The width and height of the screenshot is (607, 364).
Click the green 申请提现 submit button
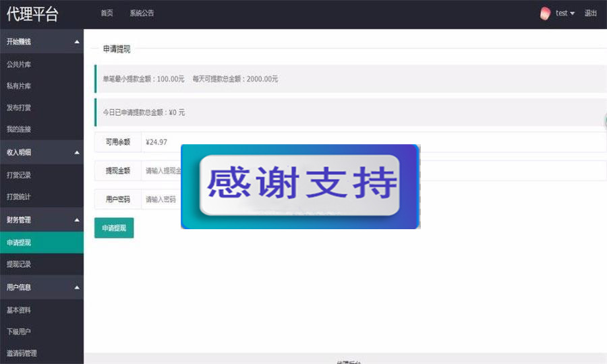pyautogui.click(x=114, y=228)
